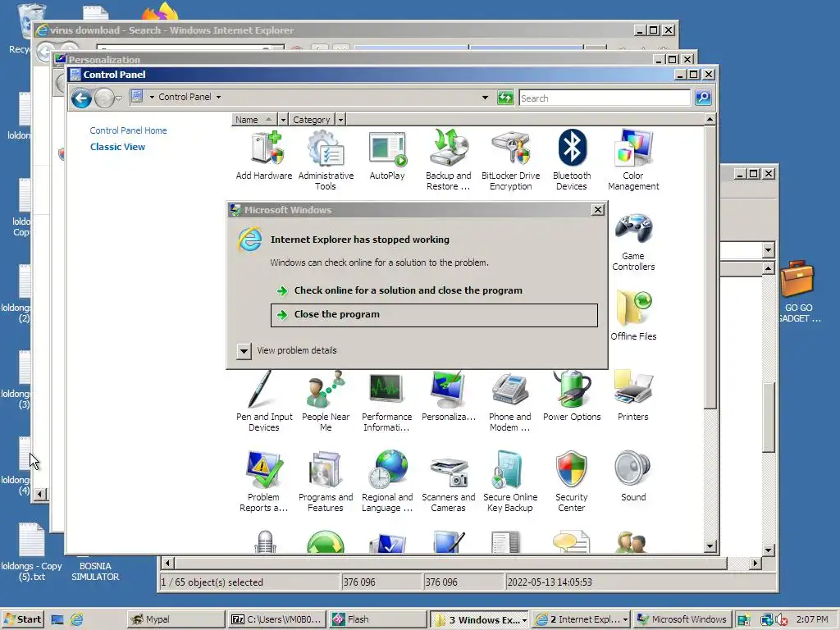Click the taskbar clock showing 2:07 PM

[x=812, y=619]
